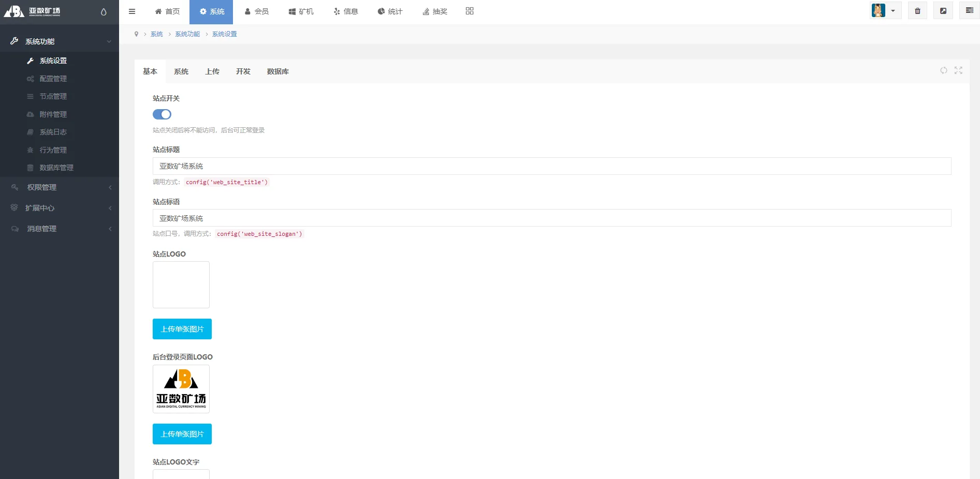Switch to the 数据库 tab
Image resolution: width=980 pixels, height=479 pixels.
click(x=278, y=71)
